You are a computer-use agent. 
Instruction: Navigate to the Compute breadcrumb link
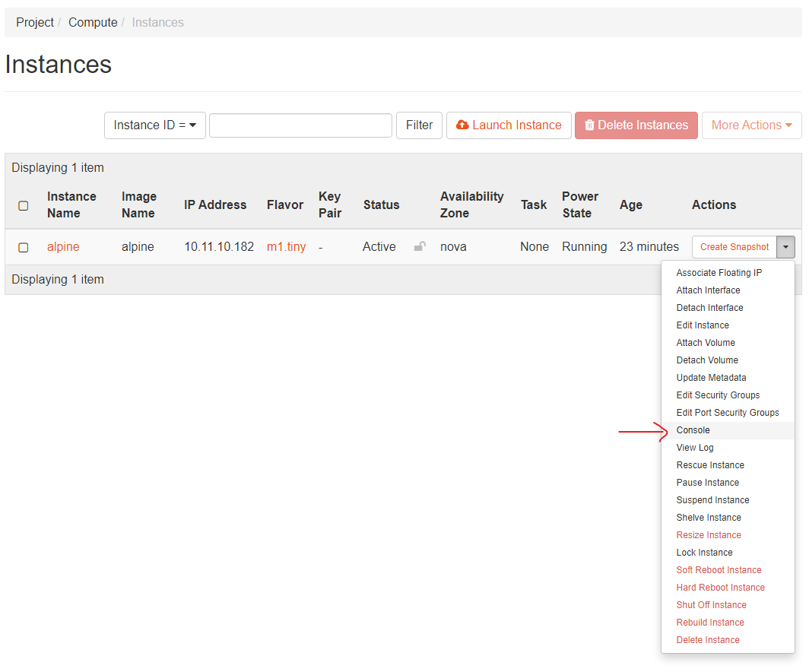(93, 22)
